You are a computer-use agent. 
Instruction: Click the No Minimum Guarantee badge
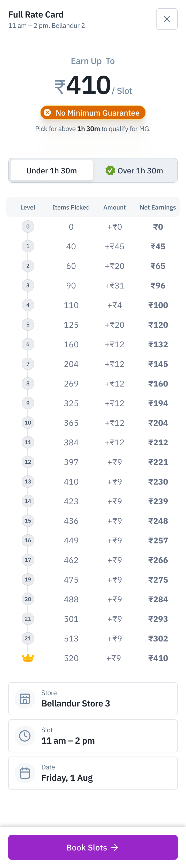pos(93,112)
